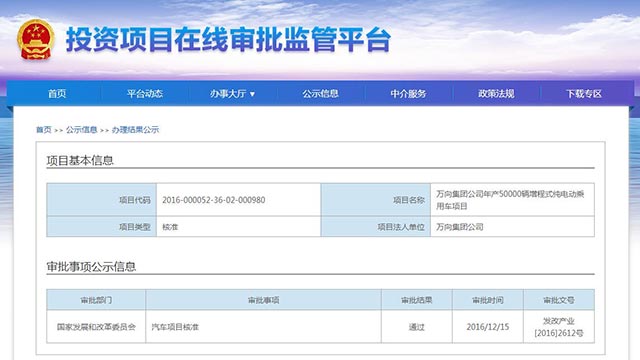
Task: Click the national emblem logo
Action: click(36, 40)
